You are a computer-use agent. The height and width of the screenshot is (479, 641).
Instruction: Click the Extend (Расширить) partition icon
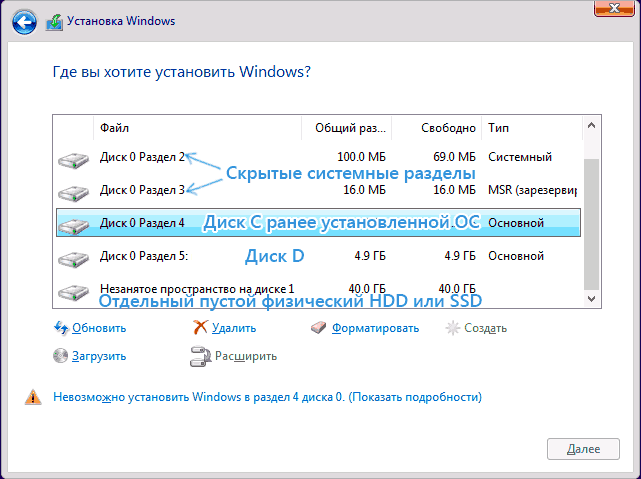[198, 355]
